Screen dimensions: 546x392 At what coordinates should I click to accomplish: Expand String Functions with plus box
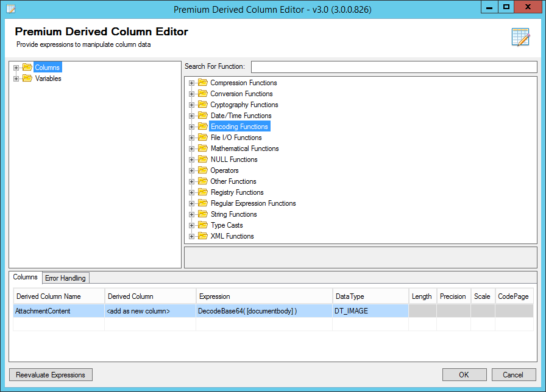pos(191,214)
